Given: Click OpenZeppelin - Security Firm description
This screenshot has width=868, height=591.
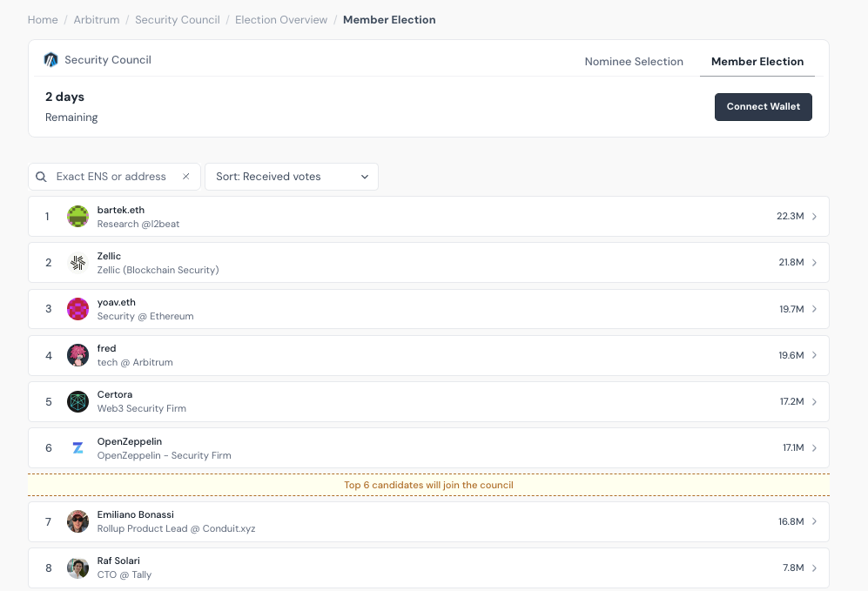Looking at the screenshot, I should [164, 455].
